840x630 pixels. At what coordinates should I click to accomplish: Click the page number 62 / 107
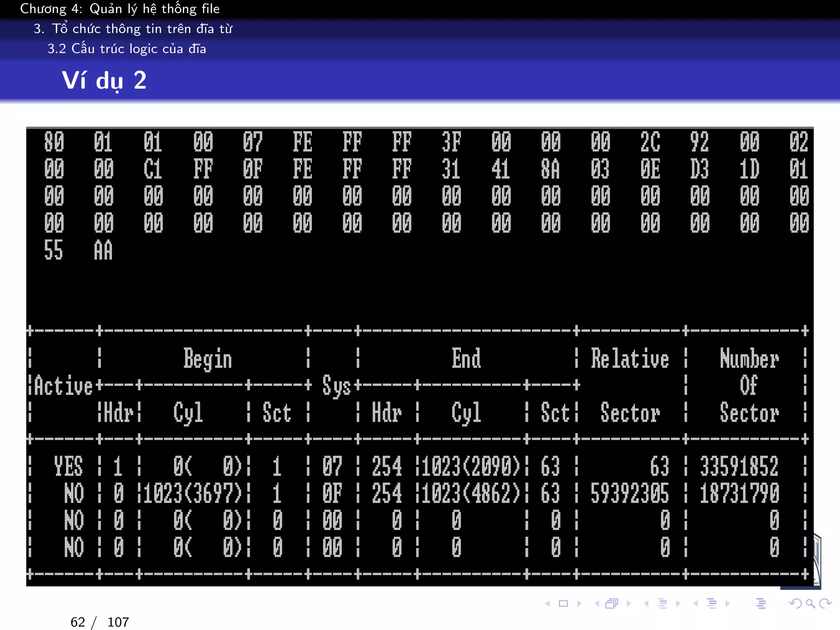tap(100, 622)
